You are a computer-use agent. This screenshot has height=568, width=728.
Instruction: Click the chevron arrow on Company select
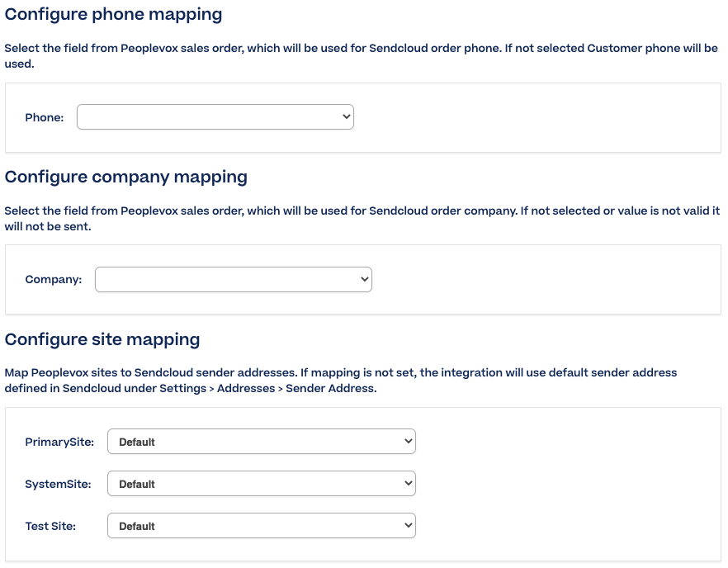click(x=364, y=279)
